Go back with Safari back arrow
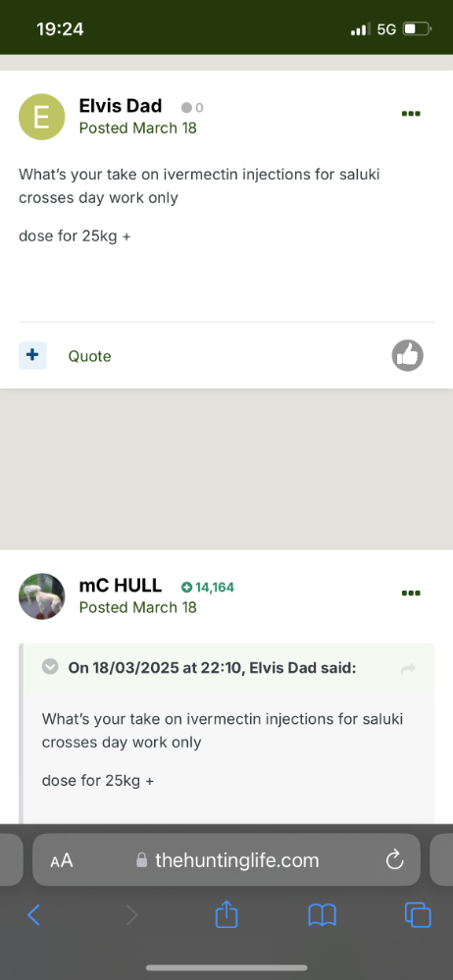Image resolution: width=453 pixels, height=980 pixels. coord(33,915)
